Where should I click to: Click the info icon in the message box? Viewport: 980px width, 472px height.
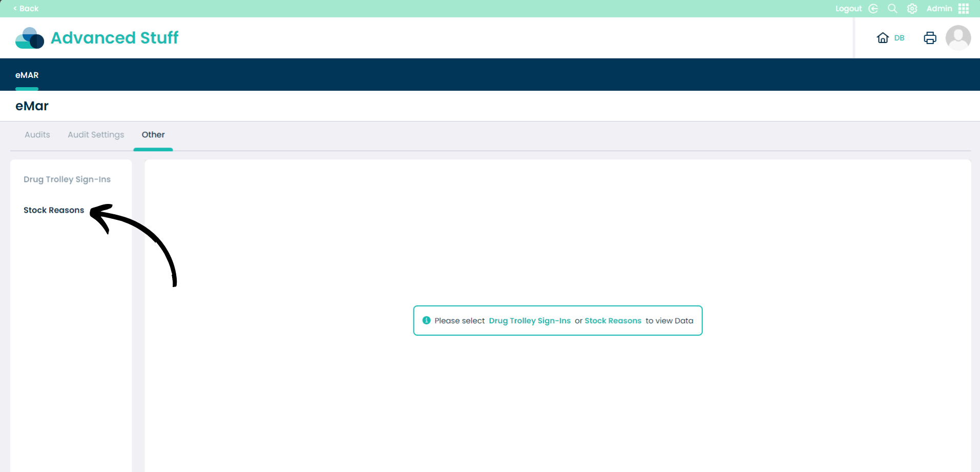[426, 320]
